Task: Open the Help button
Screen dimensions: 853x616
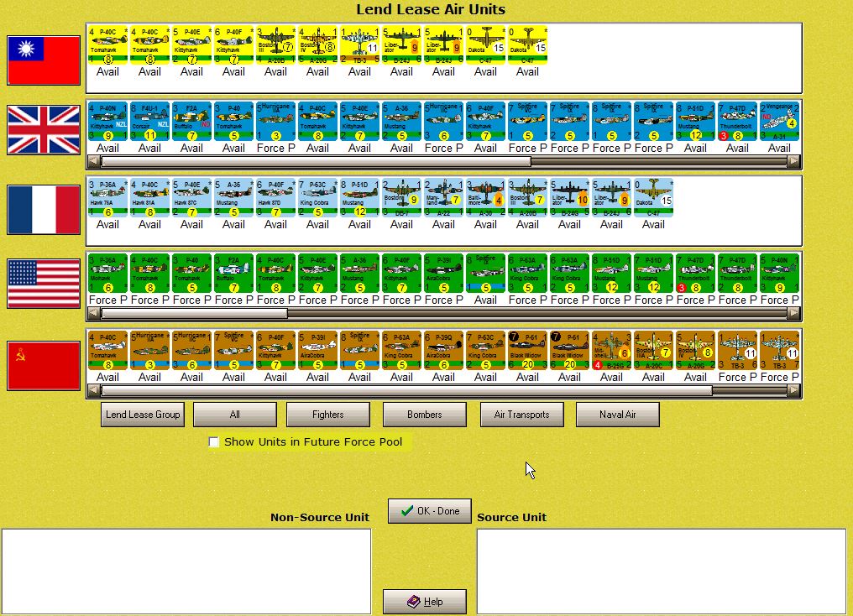Action: (425, 602)
